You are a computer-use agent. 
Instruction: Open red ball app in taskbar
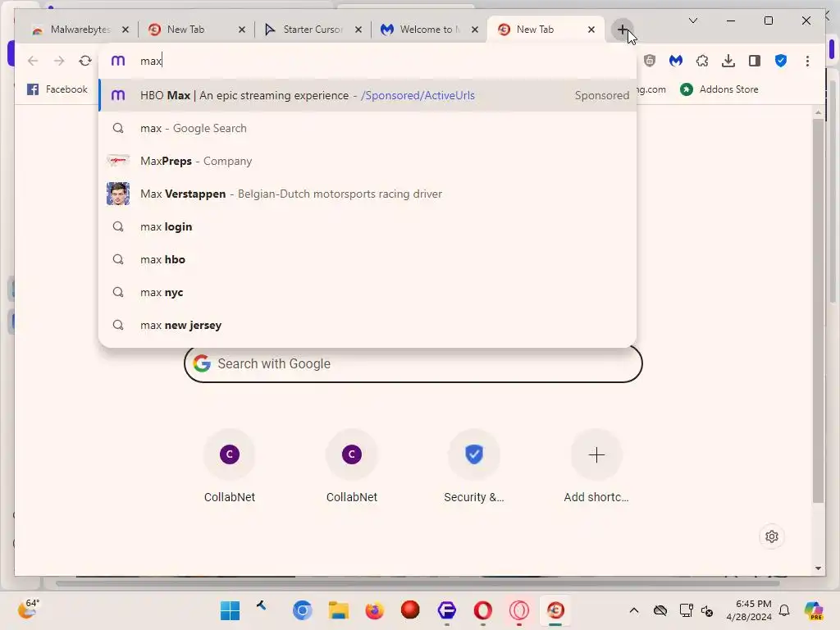(410, 610)
